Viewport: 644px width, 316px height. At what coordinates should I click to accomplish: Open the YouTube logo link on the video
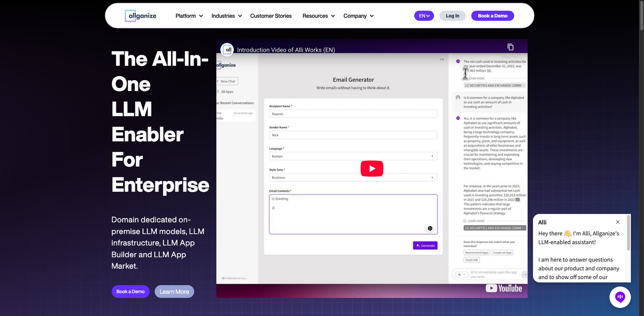click(504, 288)
